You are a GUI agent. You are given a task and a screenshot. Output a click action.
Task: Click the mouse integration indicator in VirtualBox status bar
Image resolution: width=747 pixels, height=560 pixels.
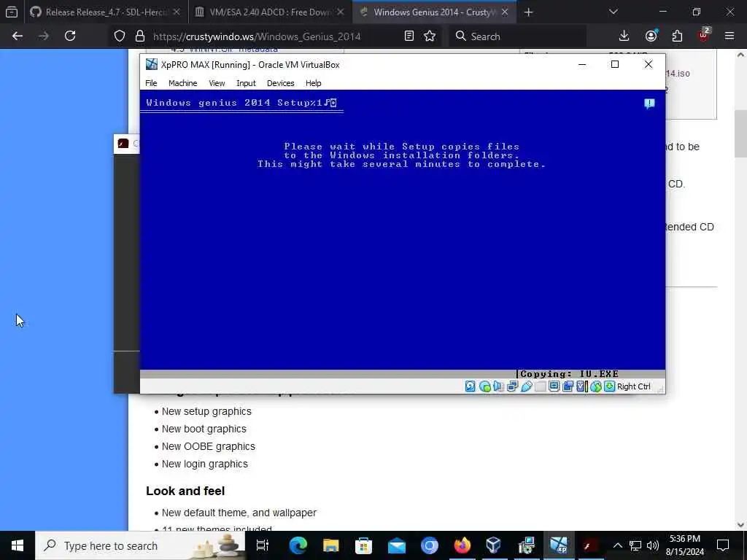(x=595, y=386)
